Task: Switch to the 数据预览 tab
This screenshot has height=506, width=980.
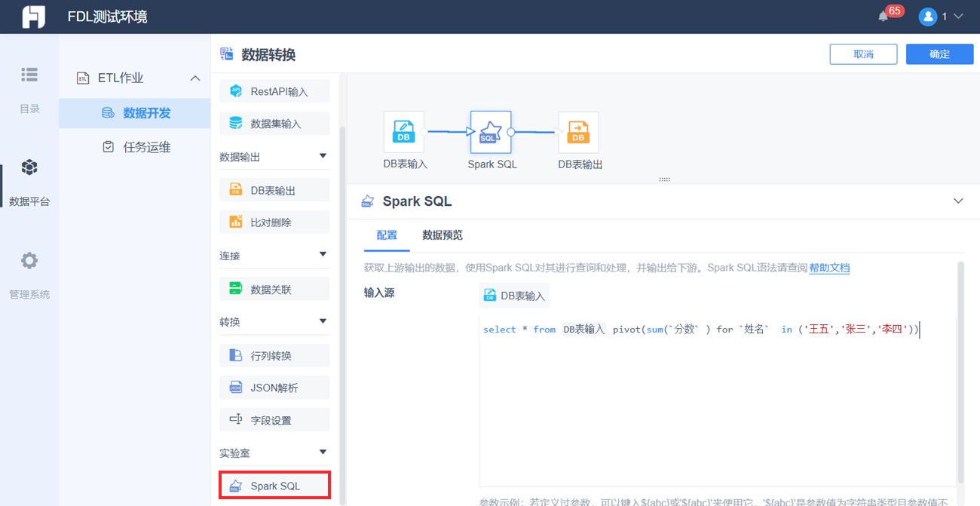Action: 443,235
